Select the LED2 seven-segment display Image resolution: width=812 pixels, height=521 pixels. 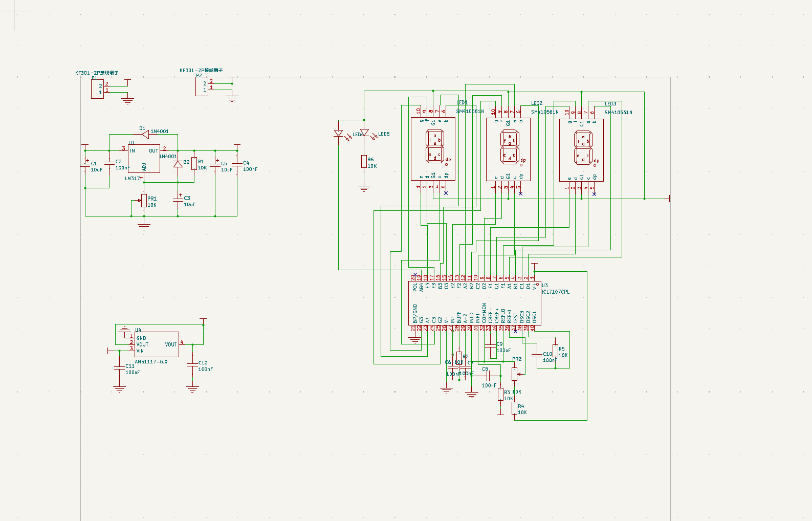[508, 149]
